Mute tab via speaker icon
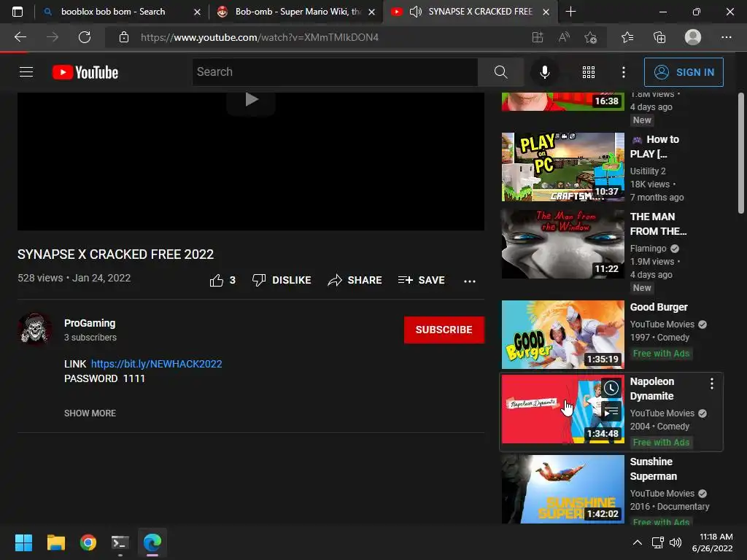The width and height of the screenshot is (747, 560). 415,12
